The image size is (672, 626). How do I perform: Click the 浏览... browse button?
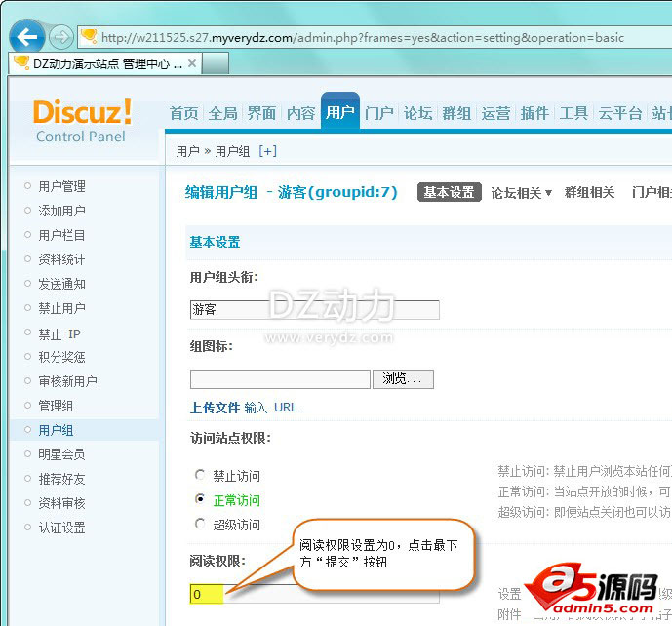click(403, 379)
